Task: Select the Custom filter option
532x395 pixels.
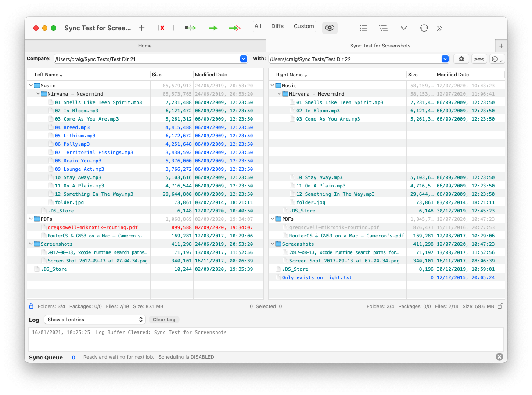Action: 304,26
